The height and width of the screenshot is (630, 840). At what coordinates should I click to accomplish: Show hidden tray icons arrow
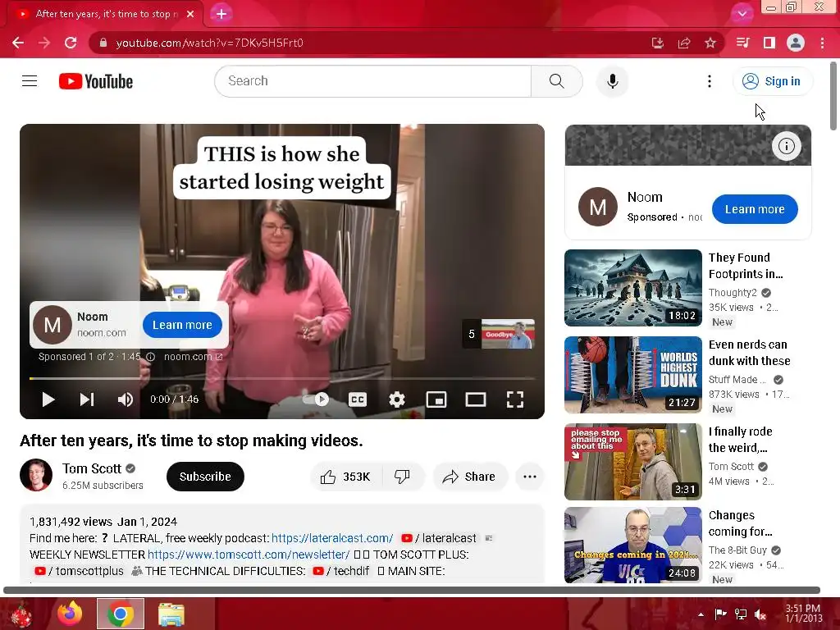(701, 614)
